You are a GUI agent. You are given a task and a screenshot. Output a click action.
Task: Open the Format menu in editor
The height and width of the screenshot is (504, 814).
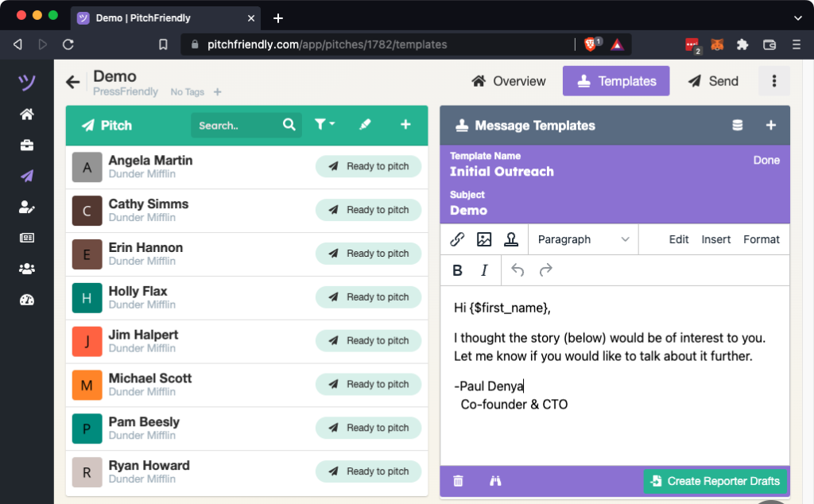click(x=761, y=239)
